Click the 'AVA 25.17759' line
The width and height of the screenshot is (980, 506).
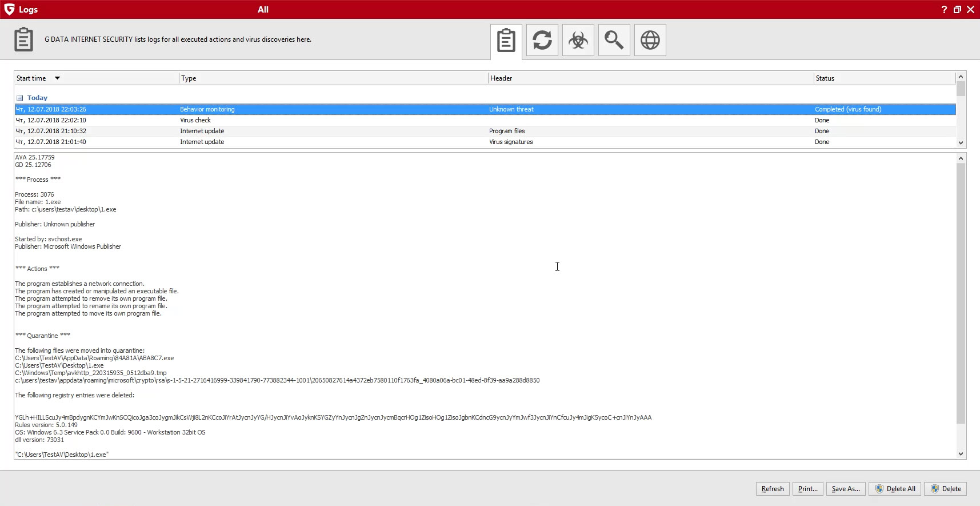pos(35,157)
